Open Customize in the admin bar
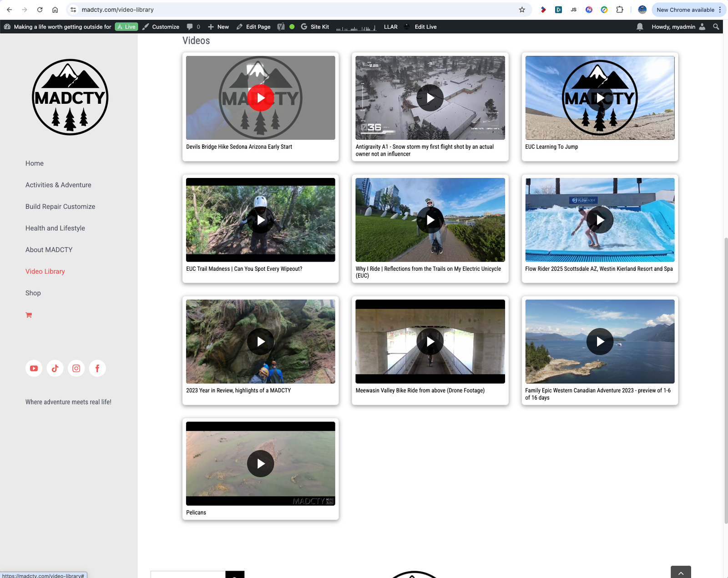 click(x=161, y=27)
